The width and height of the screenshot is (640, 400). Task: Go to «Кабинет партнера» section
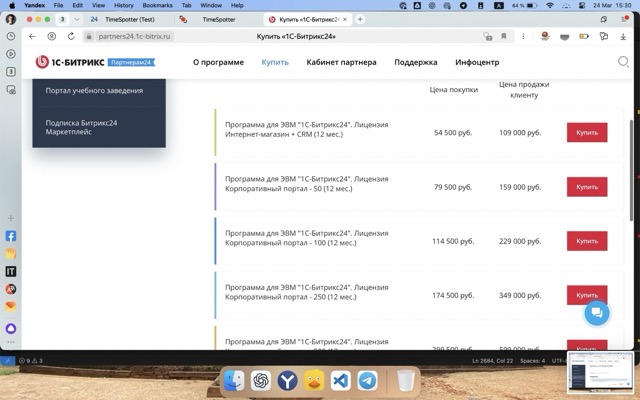[341, 62]
